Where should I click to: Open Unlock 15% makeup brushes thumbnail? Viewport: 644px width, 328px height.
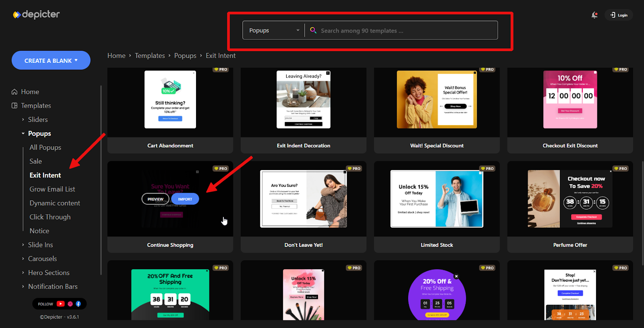tap(303, 295)
